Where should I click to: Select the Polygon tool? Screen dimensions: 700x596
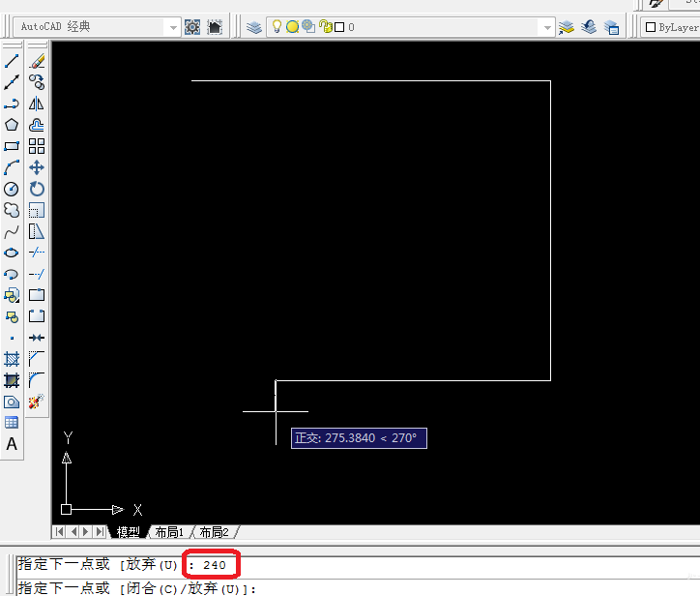(x=12, y=125)
